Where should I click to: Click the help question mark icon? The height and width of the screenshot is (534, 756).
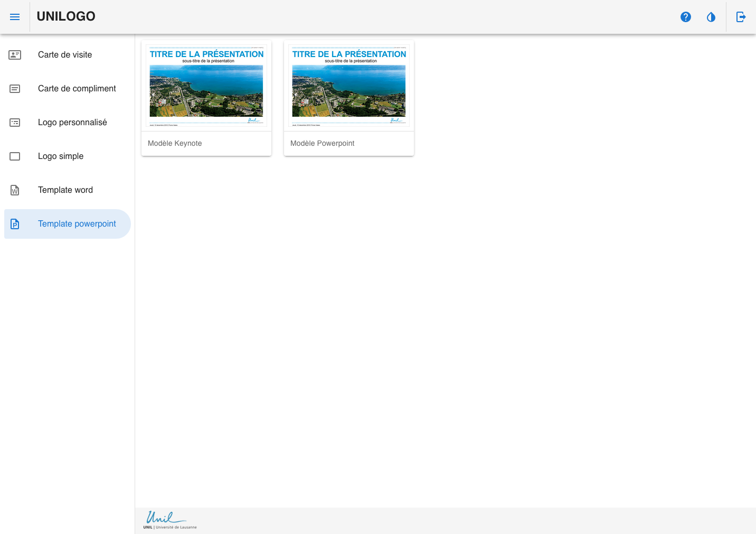point(686,17)
